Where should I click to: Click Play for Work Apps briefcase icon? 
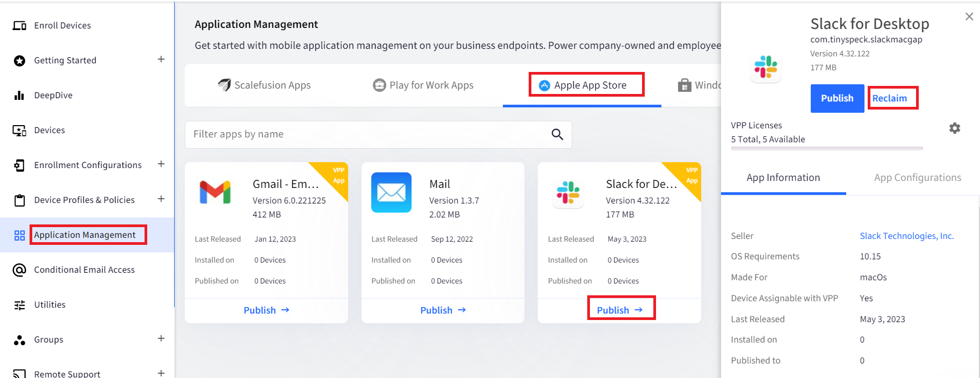[379, 85]
